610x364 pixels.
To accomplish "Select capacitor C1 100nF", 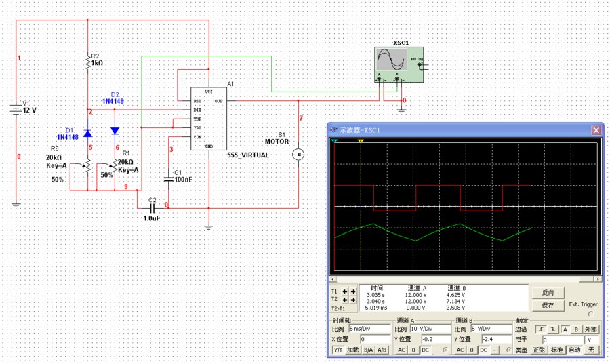I will [x=169, y=179].
